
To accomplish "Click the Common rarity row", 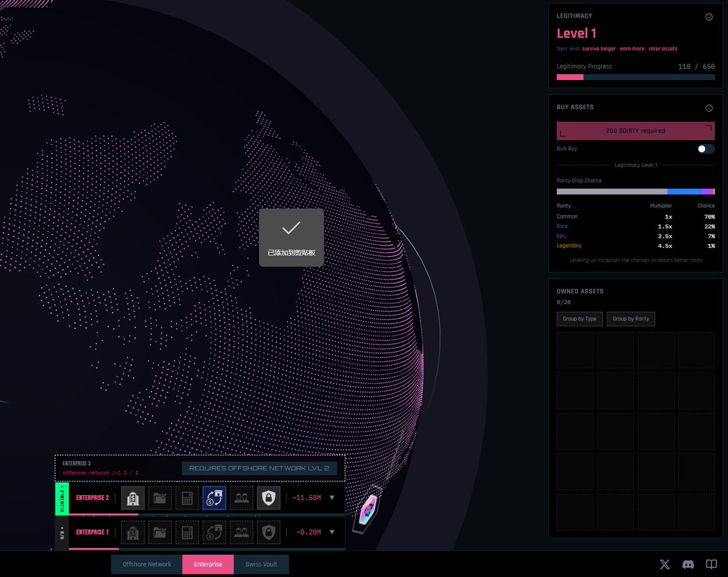I will tap(636, 217).
